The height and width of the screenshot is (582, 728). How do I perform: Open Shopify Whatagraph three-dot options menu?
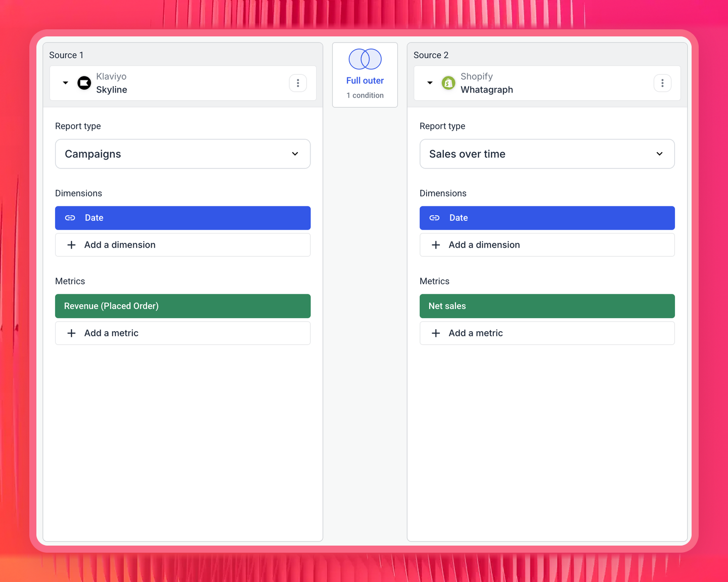pyautogui.click(x=662, y=83)
